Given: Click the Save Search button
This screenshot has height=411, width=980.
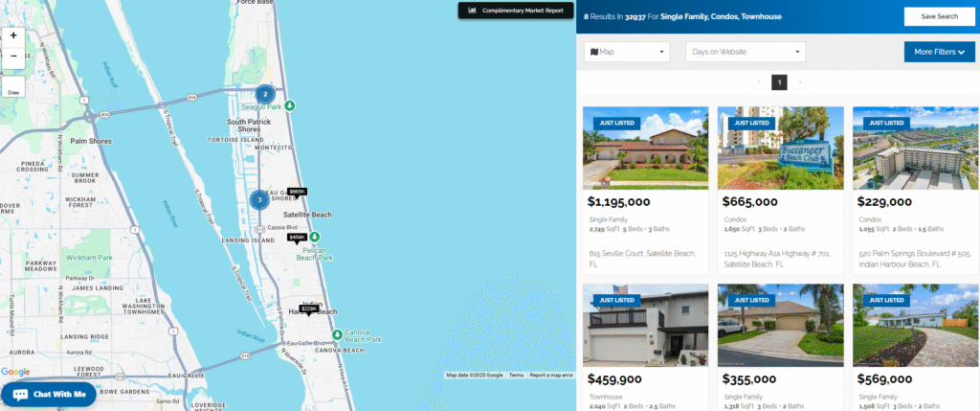Looking at the screenshot, I should (940, 16).
